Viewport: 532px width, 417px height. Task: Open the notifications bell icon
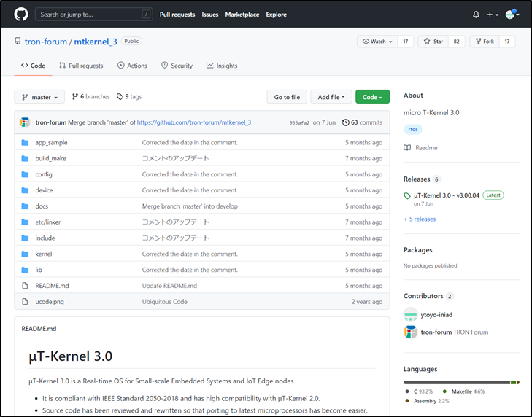pyautogui.click(x=477, y=15)
